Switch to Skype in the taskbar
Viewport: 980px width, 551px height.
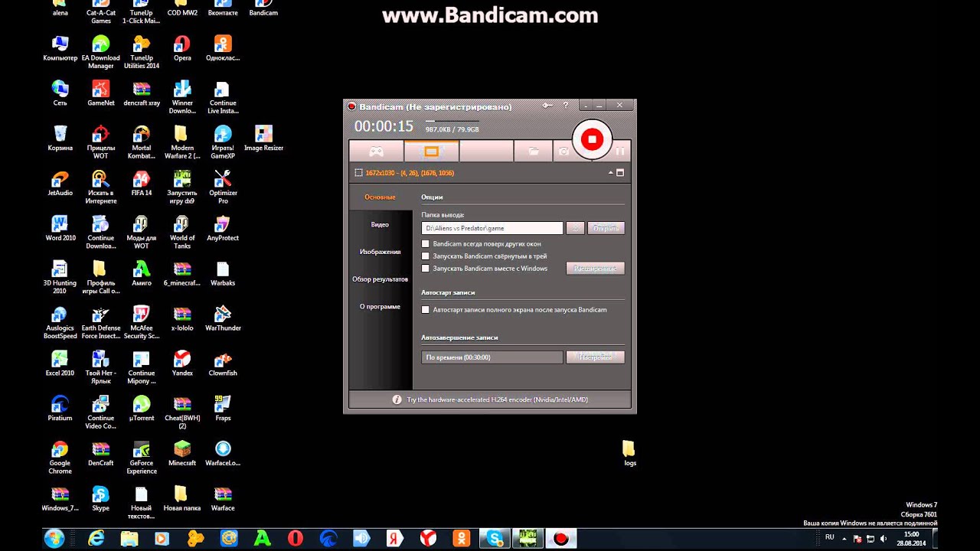click(x=495, y=539)
